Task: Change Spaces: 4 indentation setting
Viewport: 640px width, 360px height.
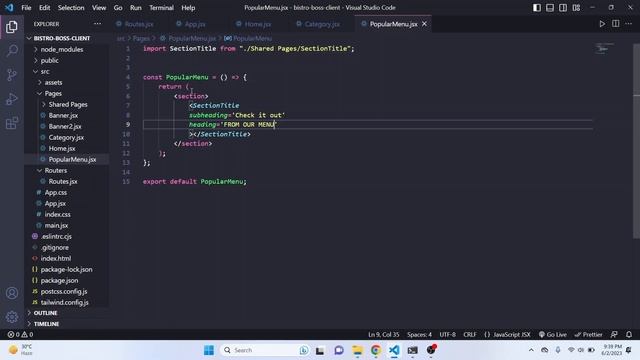Action: pyautogui.click(x=419, y=334)
